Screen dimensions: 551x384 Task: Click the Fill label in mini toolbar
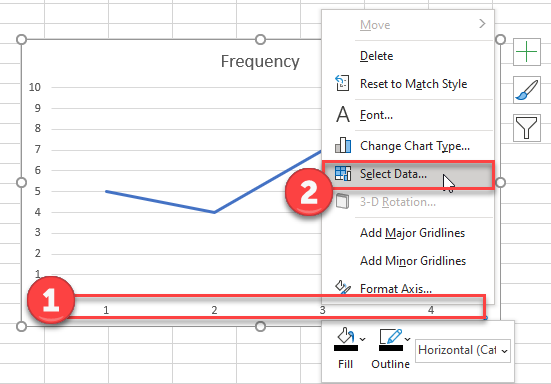[x=345, y=364]
